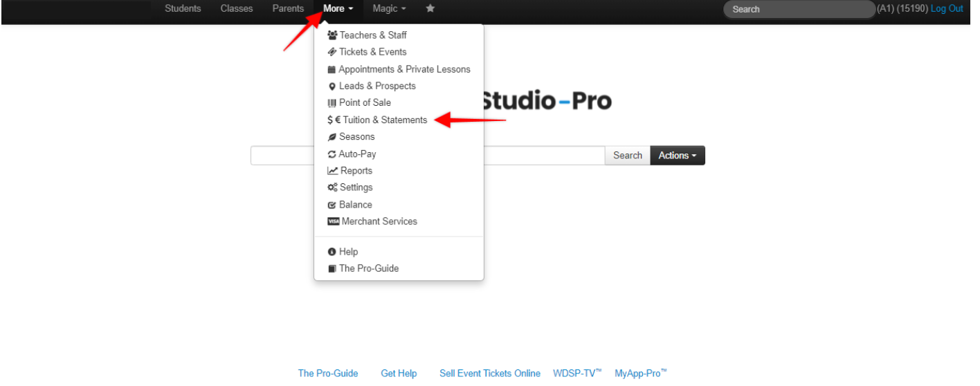Click the gears icon beside Settings

click(333, 187)
